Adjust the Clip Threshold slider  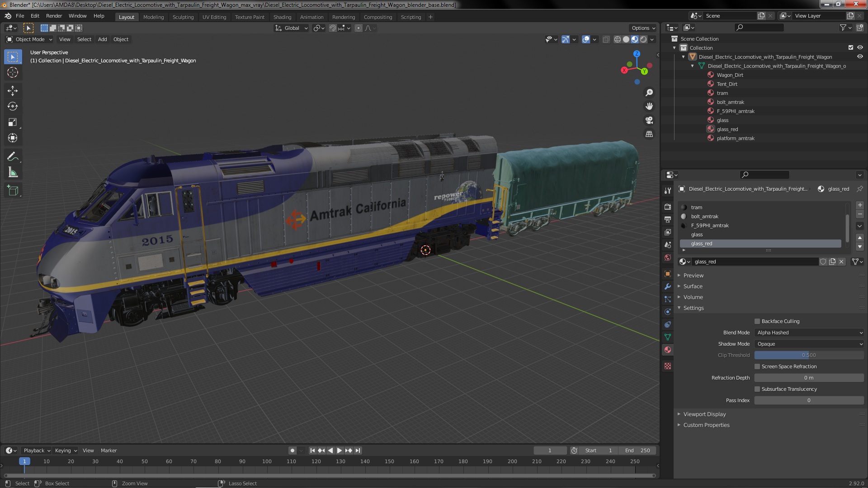point(809,355)
